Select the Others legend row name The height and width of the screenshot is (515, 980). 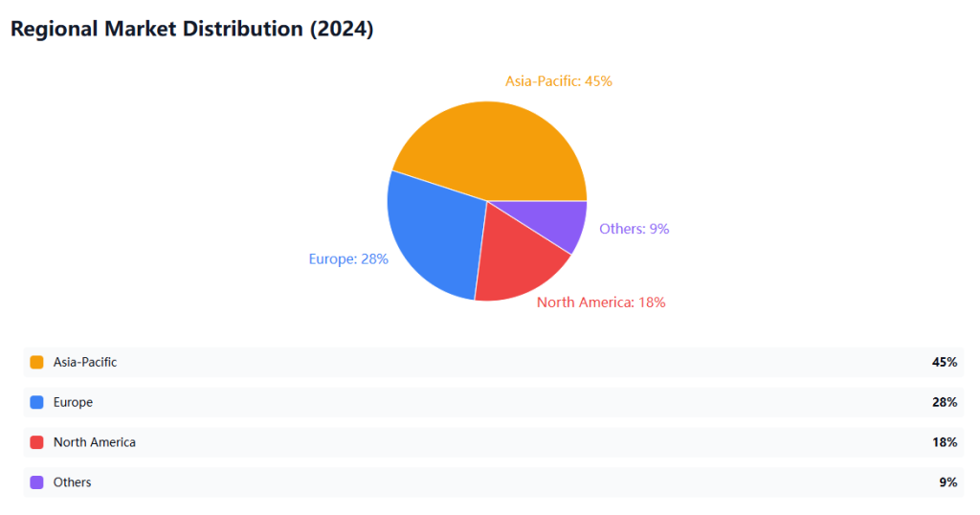click(x=73, y=482)
